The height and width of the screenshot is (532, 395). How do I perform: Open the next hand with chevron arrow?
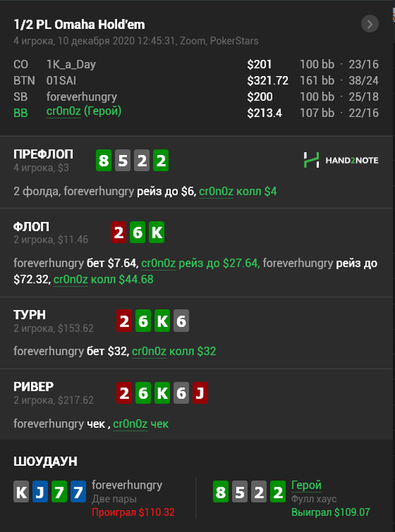(x=370, y=24)
